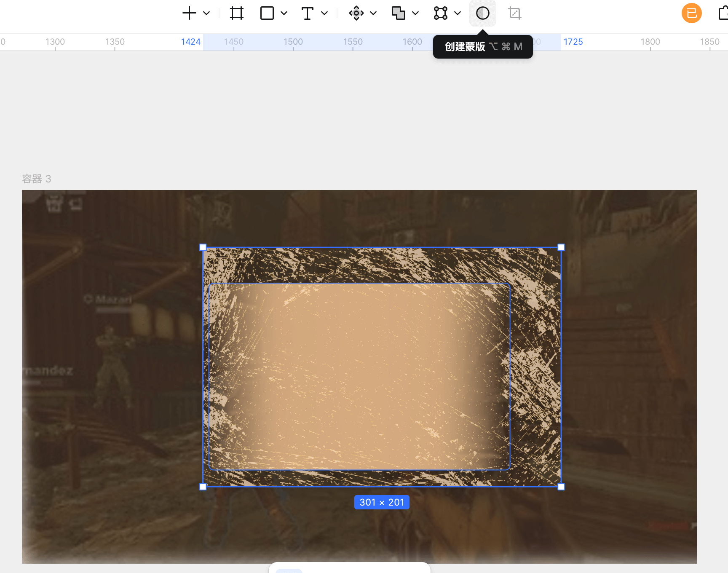Viewport: 728px width, 573px height.
Task: Select the Text tool
Action: (308, 13)
